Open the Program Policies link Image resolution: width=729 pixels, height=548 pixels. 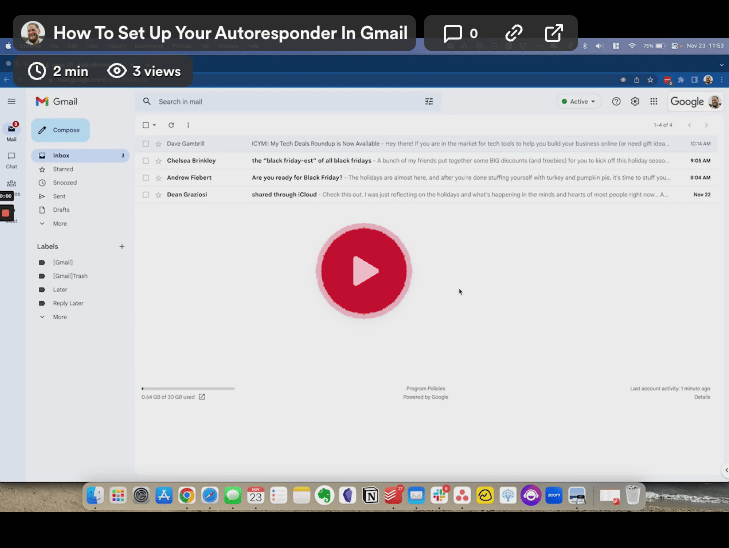pos(425,388)
